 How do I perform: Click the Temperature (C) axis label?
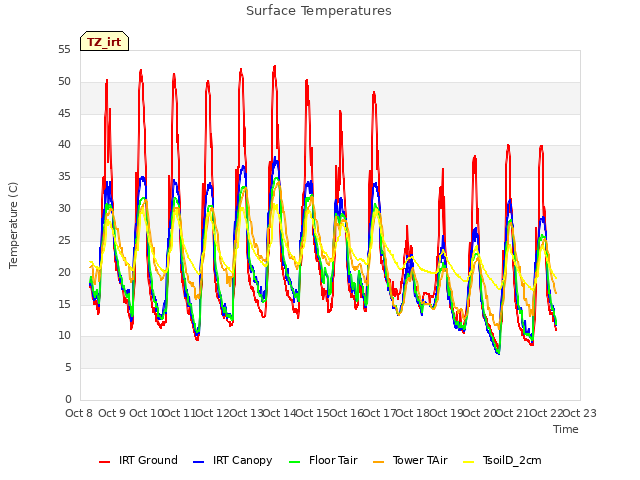[x=13, y=225]
